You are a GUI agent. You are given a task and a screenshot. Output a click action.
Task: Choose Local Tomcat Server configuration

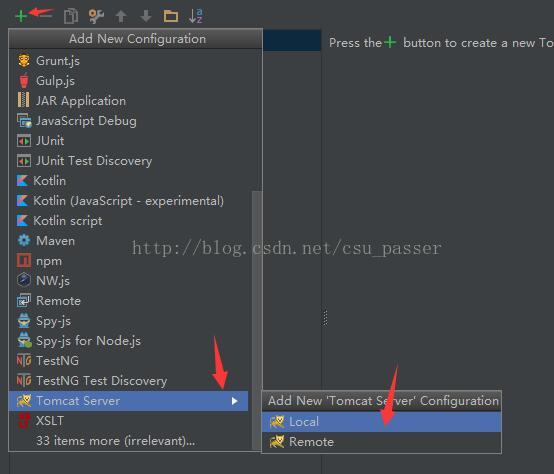pyautogui.click(x=381, y=422)
